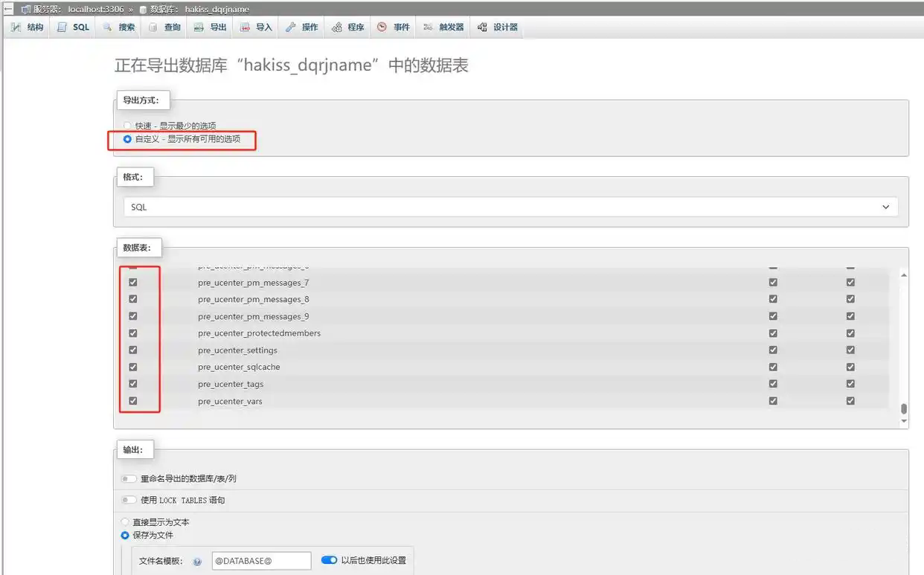The height and width of the screenshot is (575, 924).
Task: Click the localhost:3306 server breadcrumb link
Action: point(94,10)
